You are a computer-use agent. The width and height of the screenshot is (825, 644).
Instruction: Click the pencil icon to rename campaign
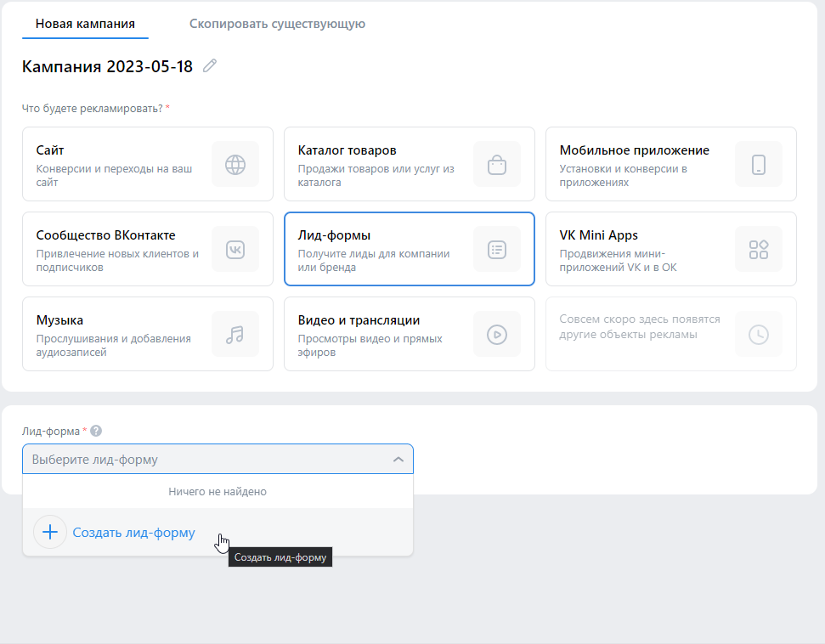pyautogui.click(x=210, y=65)
